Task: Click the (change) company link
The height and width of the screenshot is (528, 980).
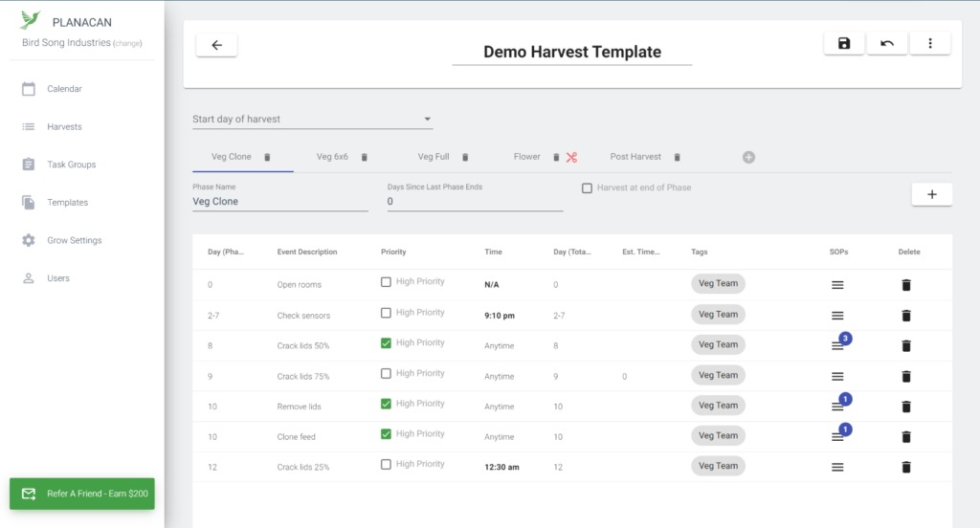Action: 127,43
